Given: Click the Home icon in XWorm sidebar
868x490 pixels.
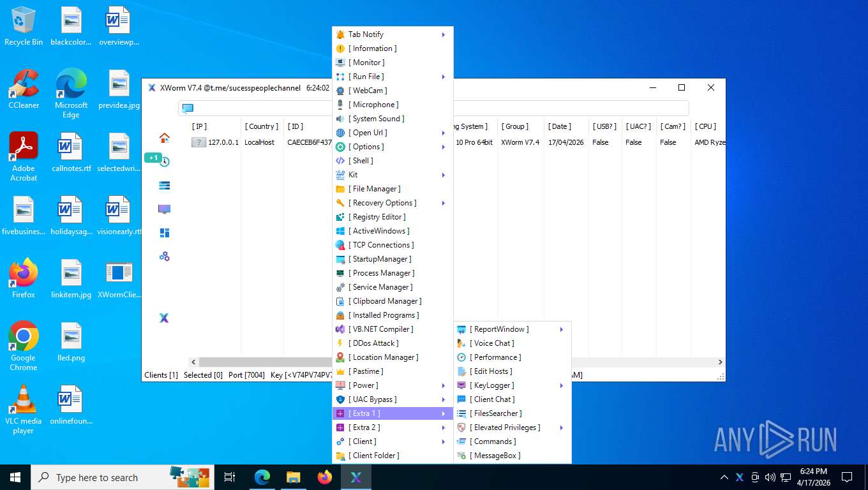Looking at the screenshot, I should 164,138.
